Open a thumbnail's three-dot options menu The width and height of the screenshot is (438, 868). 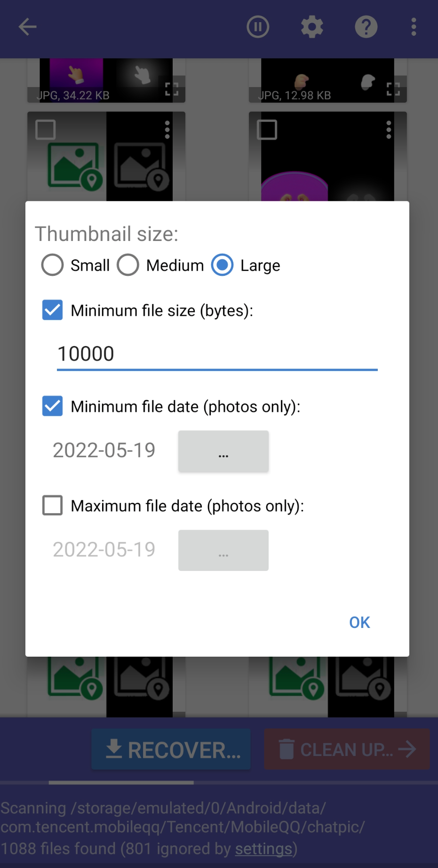pos(168,130)
